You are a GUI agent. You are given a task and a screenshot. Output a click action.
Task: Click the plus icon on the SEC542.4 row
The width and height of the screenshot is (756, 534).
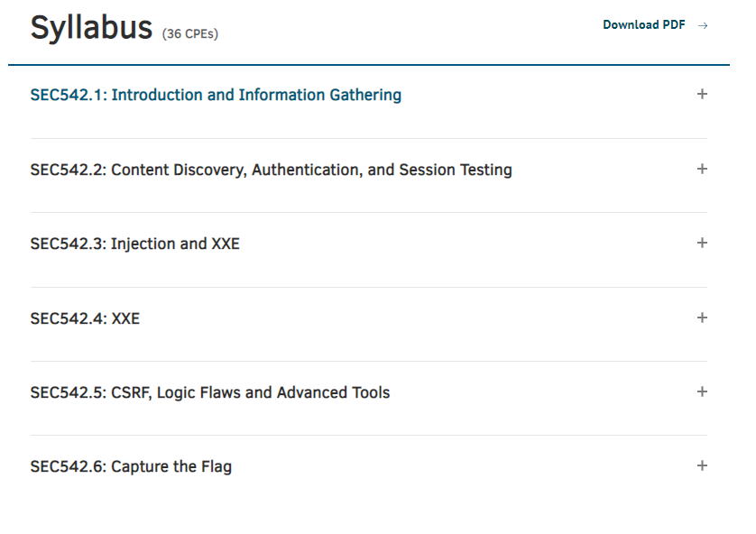(x=702, y=318)
